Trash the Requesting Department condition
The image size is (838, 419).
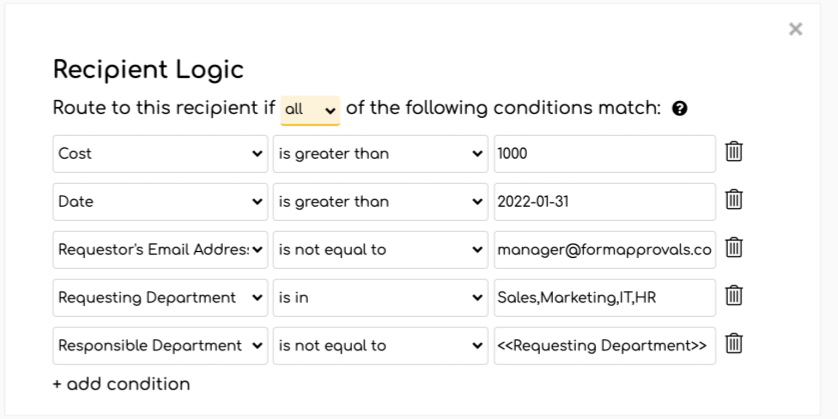coord(734,296)
